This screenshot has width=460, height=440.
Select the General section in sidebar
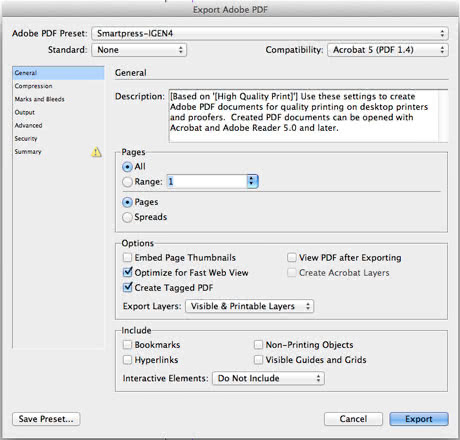[x=58, y=73]
